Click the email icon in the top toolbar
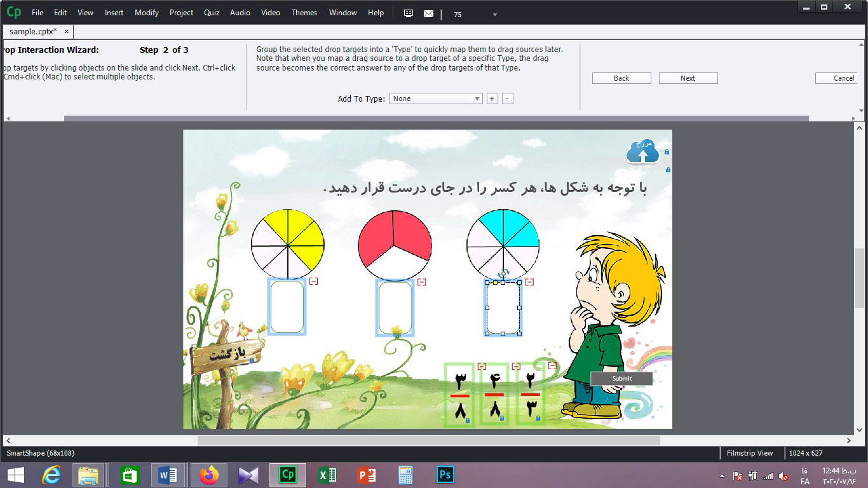Image resolution: width=868 pixels, height=488 pixels. (428, 13)
